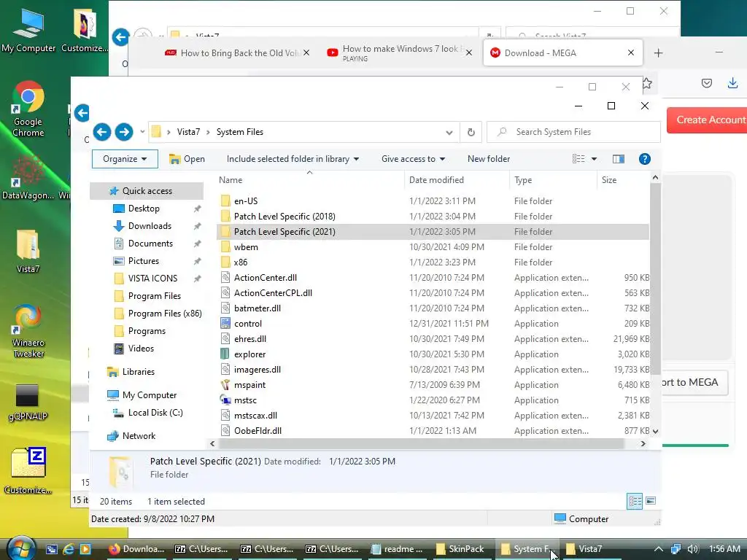Select Downloads in navigation pane
The width and height of the screenshot is (747, 560).
pos(149,226)
